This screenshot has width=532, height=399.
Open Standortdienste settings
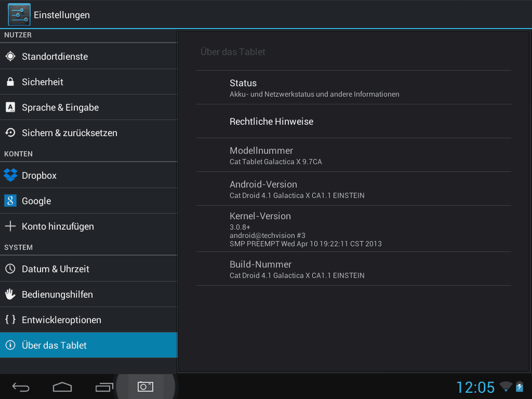pyautogui.click(x=88, y=56)
